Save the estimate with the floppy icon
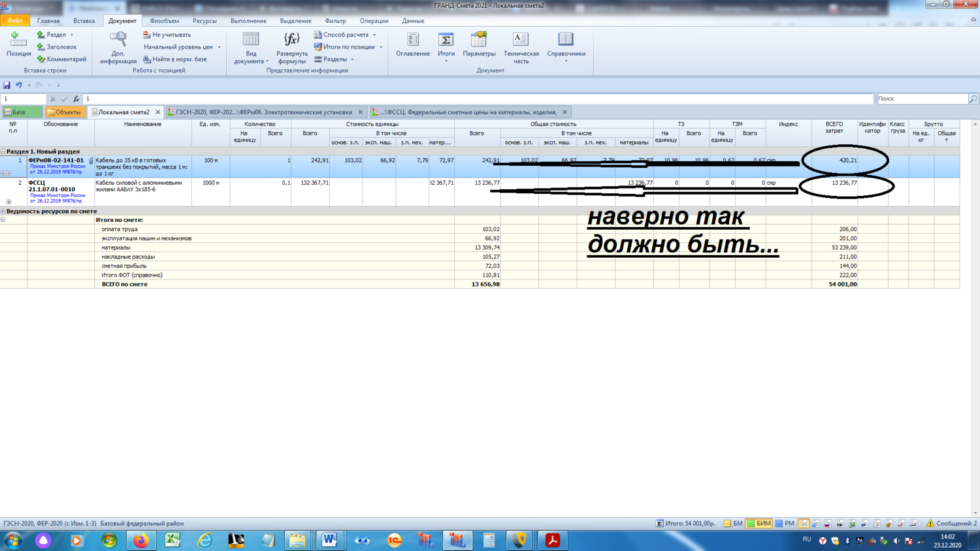The width and height of the screenshot is (980, 551). coord(7,85)
